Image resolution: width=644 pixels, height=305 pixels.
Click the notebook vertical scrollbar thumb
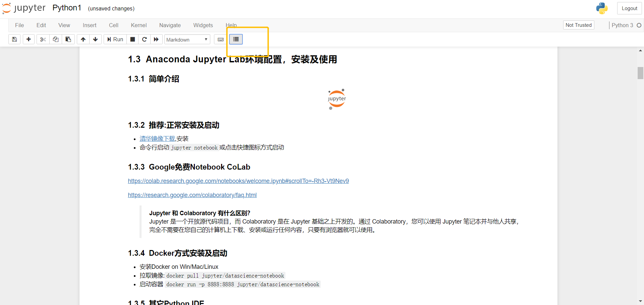tap(640, 73)
